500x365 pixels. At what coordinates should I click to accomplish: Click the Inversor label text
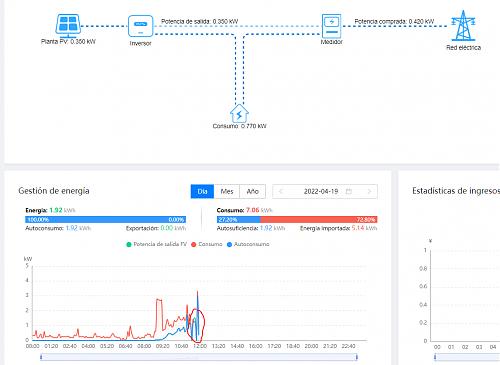pyautogui.click(x=140, y=43)
